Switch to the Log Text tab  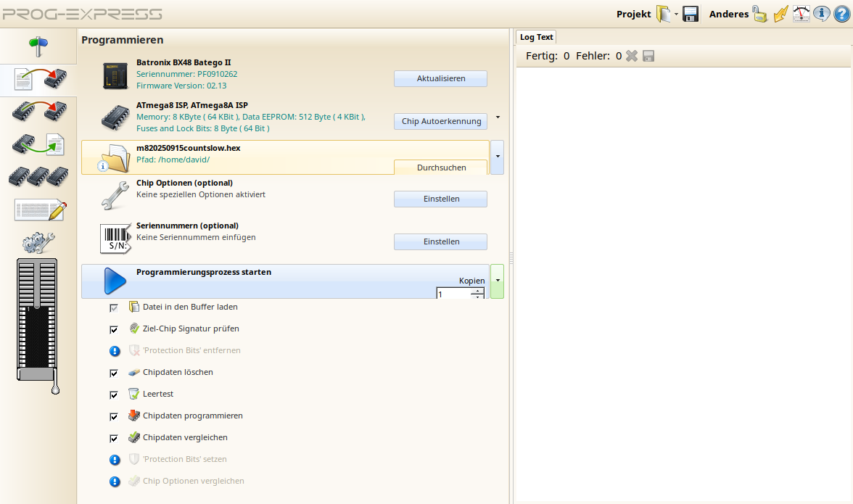click(x=536, y=37)
